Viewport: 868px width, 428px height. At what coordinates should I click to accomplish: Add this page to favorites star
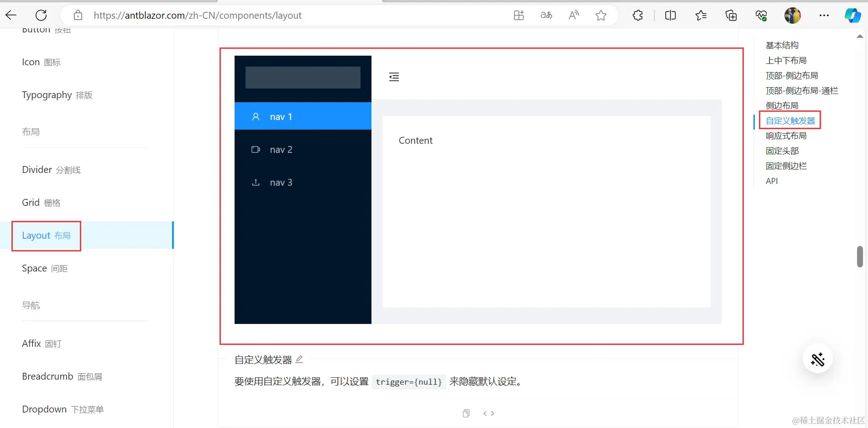coord(601,15)
